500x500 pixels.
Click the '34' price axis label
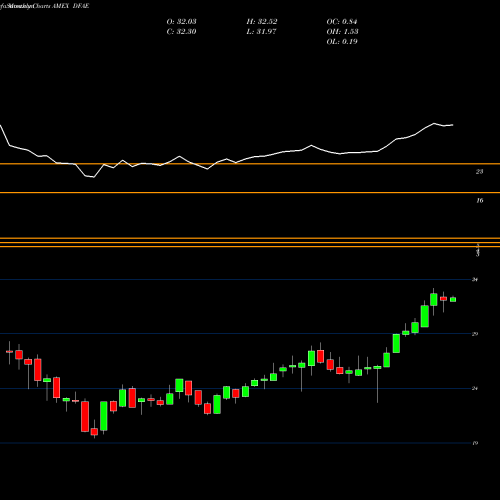(x=475, y=279)
